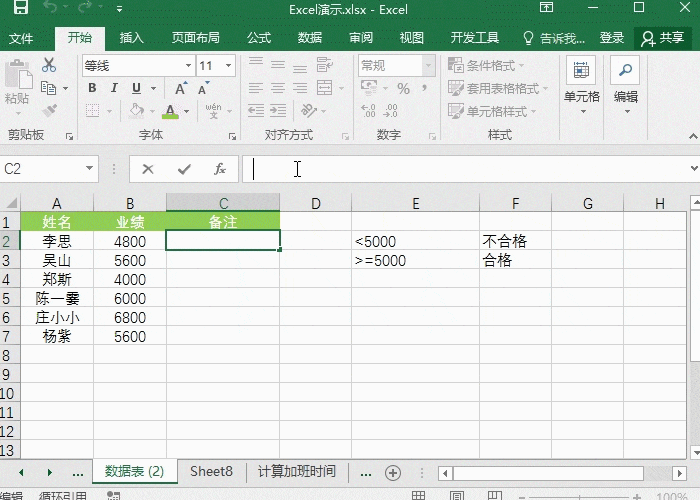Open the 单元格 cells dropdown
700x500 pixels.
[x=582, y=85]
